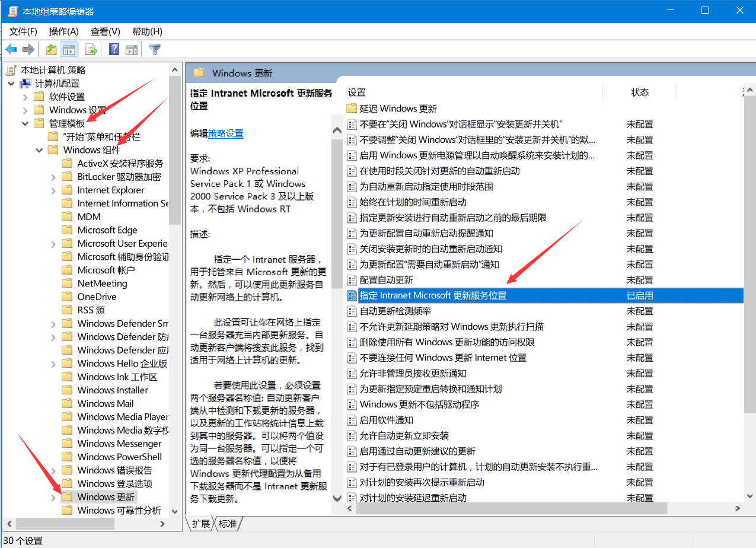Select 启用通过自动更新建议的更新 policy
Screen dimensions: 756x548
click(x=417, y=451)
